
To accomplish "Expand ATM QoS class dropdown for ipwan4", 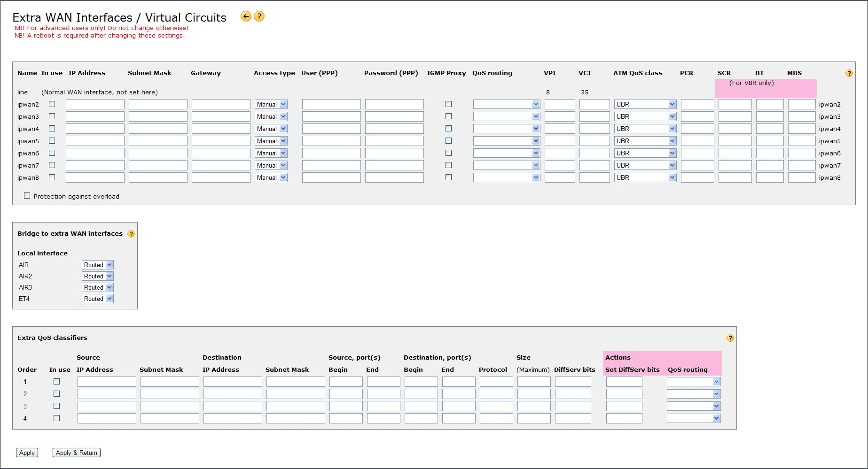I will pyautogui.click(x=645, y=129).
